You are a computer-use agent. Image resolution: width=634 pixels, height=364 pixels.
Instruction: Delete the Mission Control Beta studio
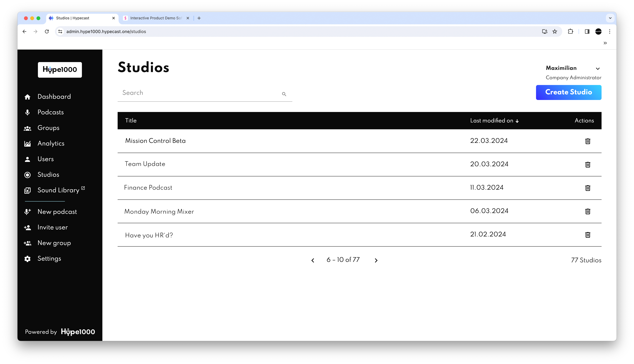tap(588, 141)
